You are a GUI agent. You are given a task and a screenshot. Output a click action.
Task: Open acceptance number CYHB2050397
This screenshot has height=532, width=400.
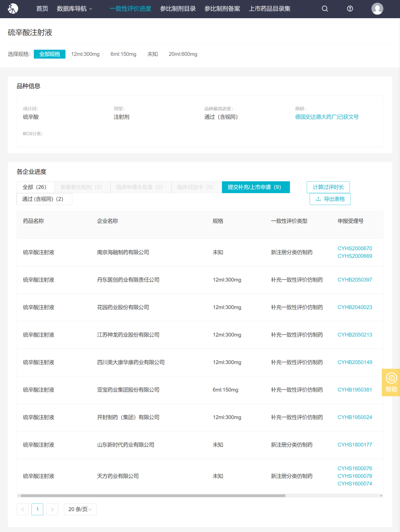coord(355,280)
